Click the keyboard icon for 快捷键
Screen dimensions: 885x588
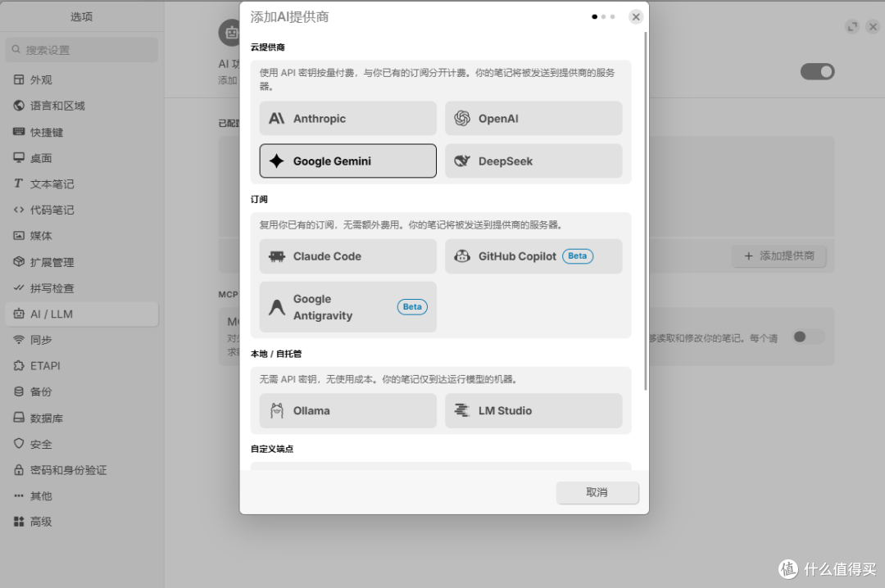pyautogui.click(x=19, y=132)
